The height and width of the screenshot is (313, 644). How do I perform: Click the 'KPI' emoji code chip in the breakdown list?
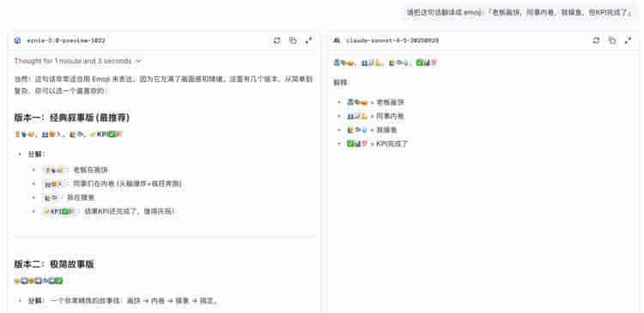60,211
